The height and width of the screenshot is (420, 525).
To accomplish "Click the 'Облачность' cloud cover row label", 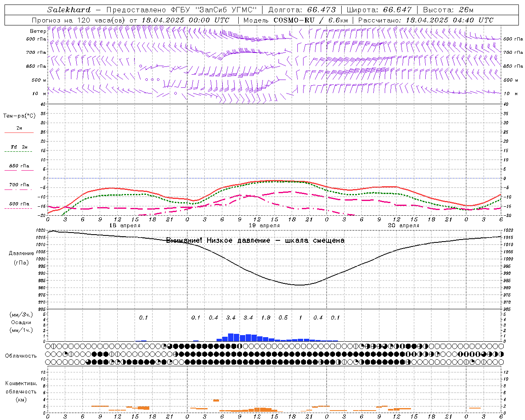I will pyautogui.click(x=21, y=356).
